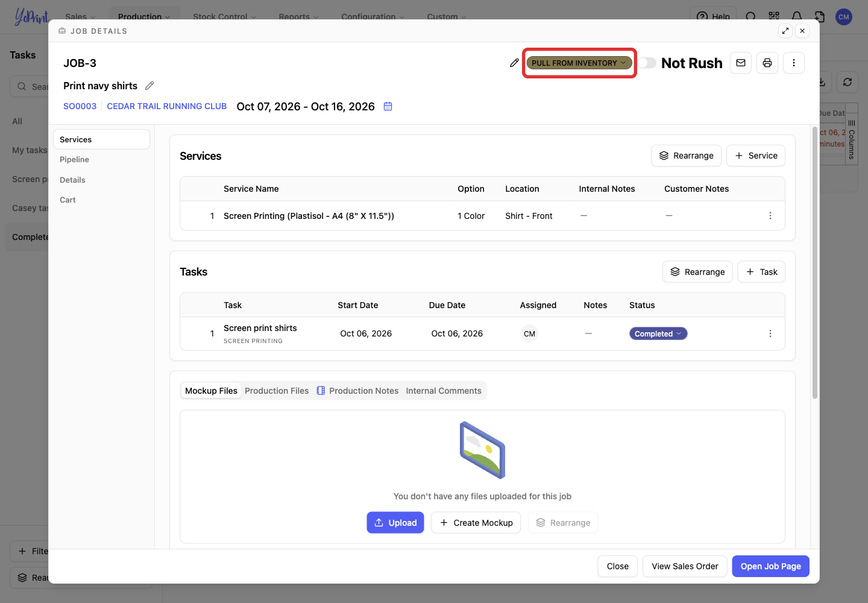868x603 pixels.
Task: Open options for the Screen Printing service row
Action: pyautogui.click(x=770, y=216)
